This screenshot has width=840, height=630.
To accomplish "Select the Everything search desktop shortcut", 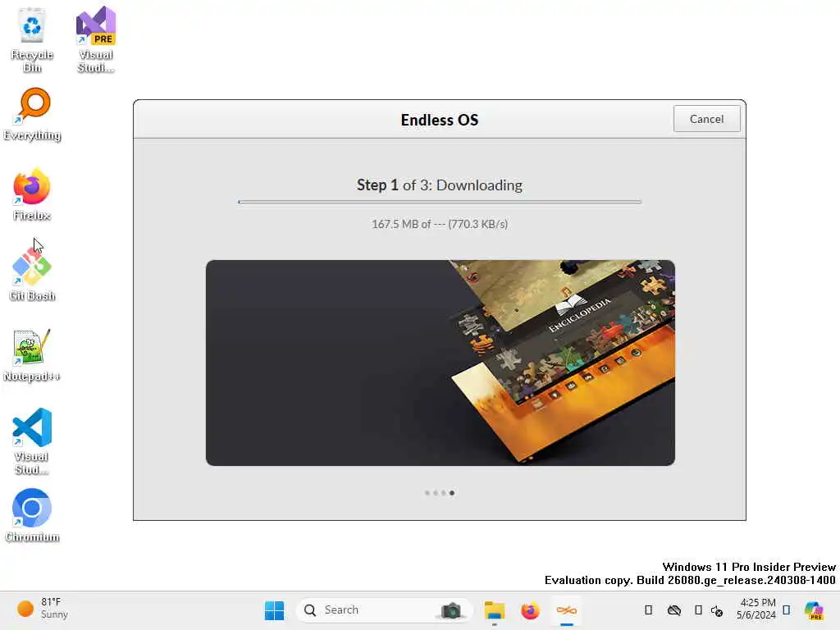I will coord(32,115).
